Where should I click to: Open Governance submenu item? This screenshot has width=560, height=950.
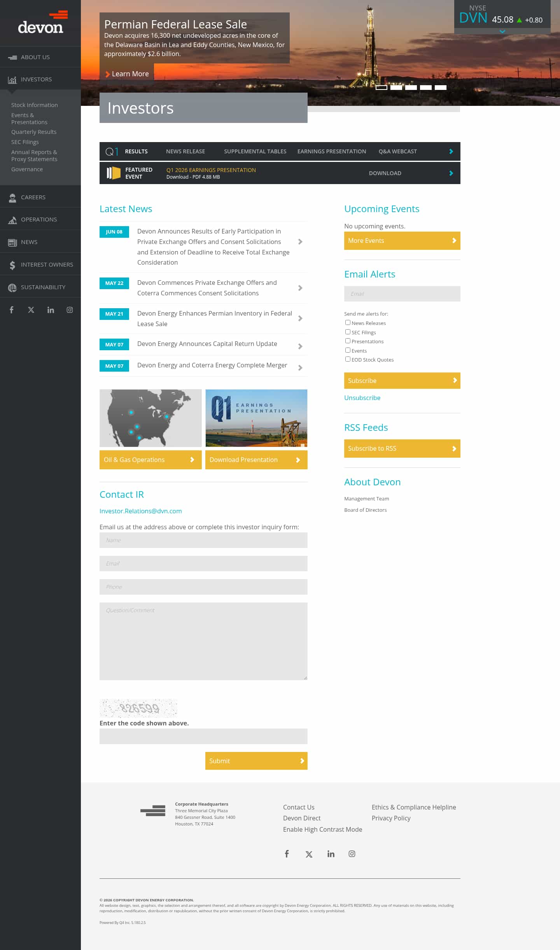click(x=27, y=169)
